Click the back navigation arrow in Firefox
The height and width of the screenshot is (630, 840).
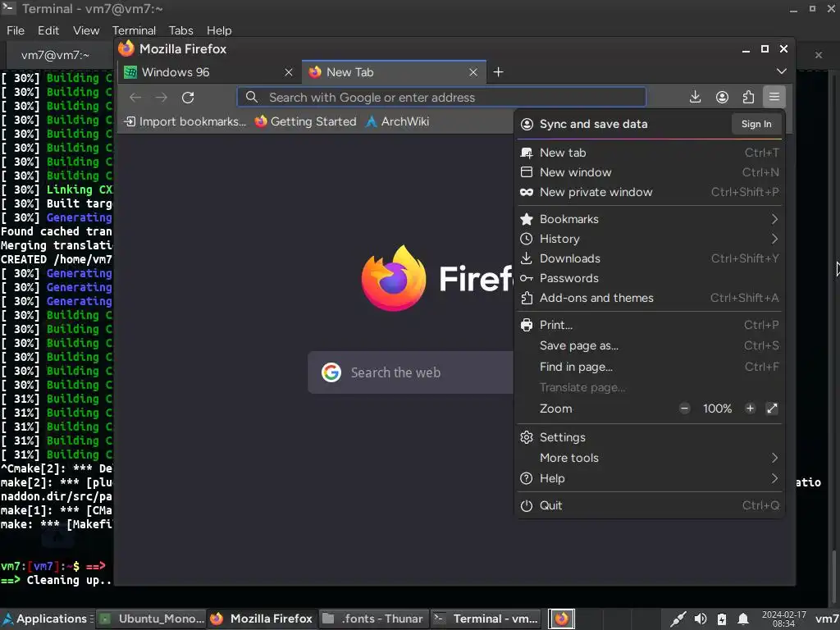[135, 98]
